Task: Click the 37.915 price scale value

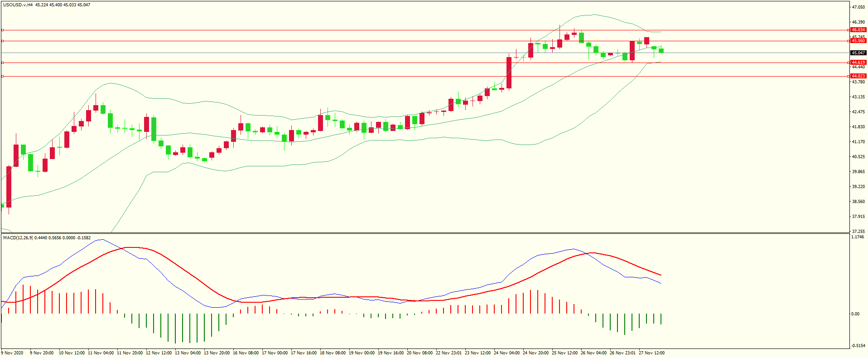Action: tap(858, 217)
